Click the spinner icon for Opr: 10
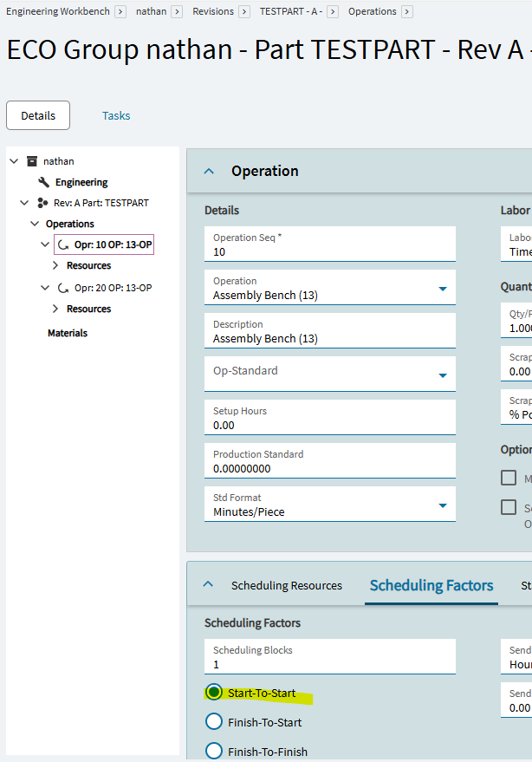Viewport: 532px width, 762px height. (63, 245)
